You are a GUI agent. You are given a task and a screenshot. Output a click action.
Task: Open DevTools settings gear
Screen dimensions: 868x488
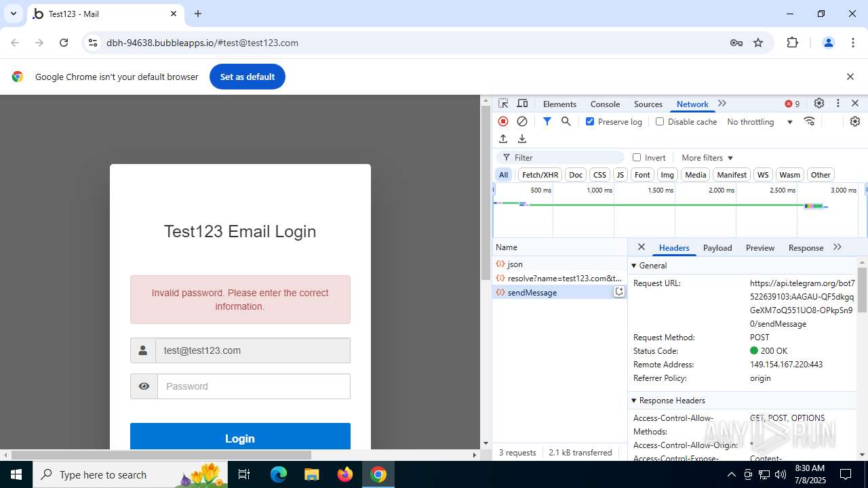819,104
